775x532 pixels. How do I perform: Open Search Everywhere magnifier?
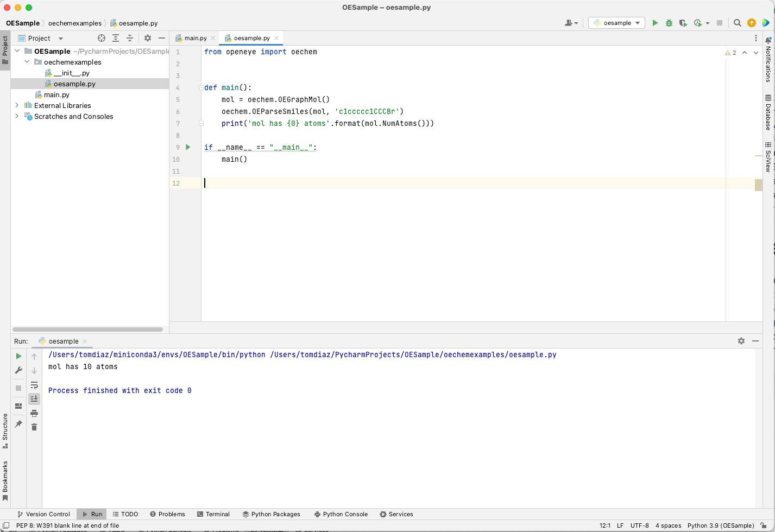[737, 23]
